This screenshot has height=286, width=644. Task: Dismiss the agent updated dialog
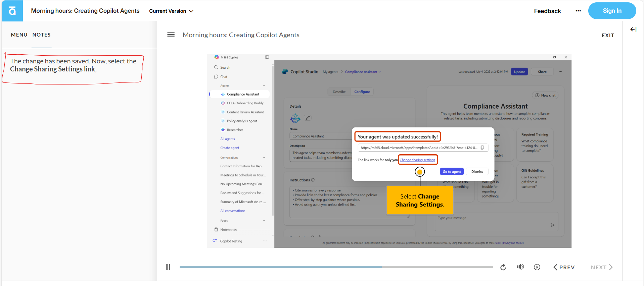477,172
